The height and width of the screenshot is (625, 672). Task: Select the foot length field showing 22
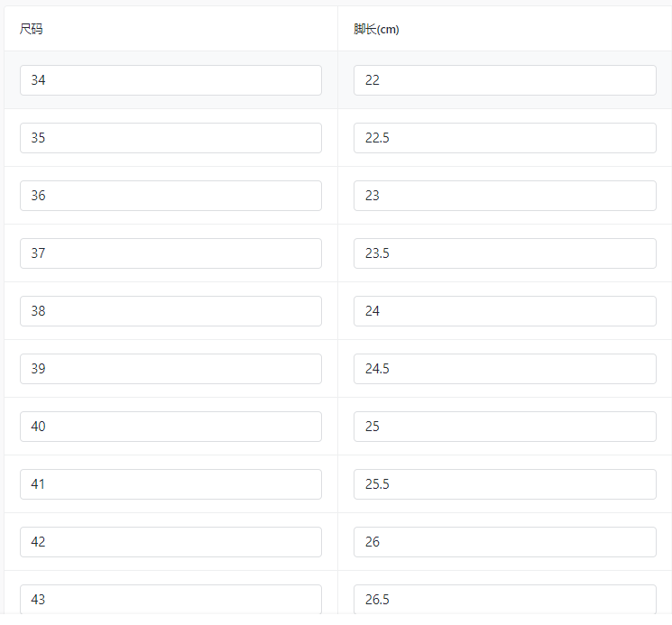coord(505,80)
